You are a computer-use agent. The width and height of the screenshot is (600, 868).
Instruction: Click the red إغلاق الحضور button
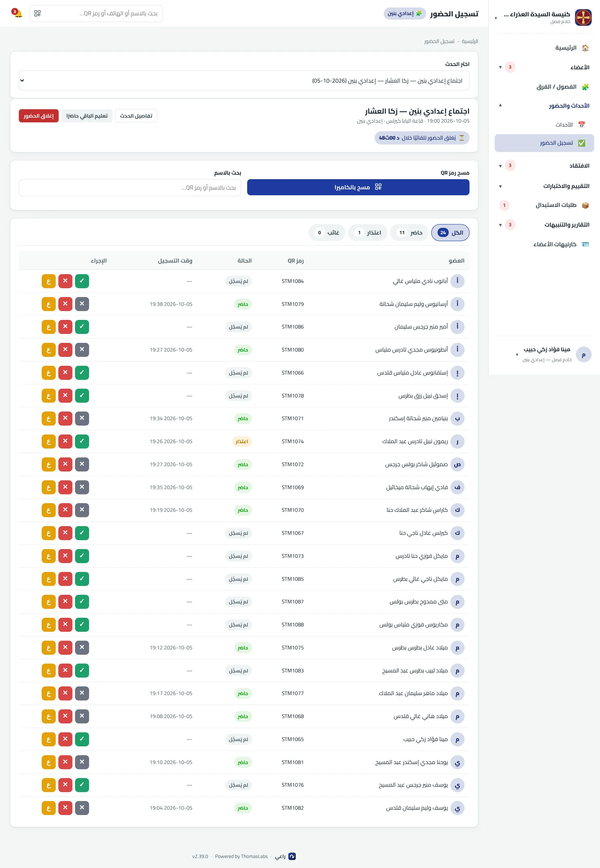coord(39,116)
